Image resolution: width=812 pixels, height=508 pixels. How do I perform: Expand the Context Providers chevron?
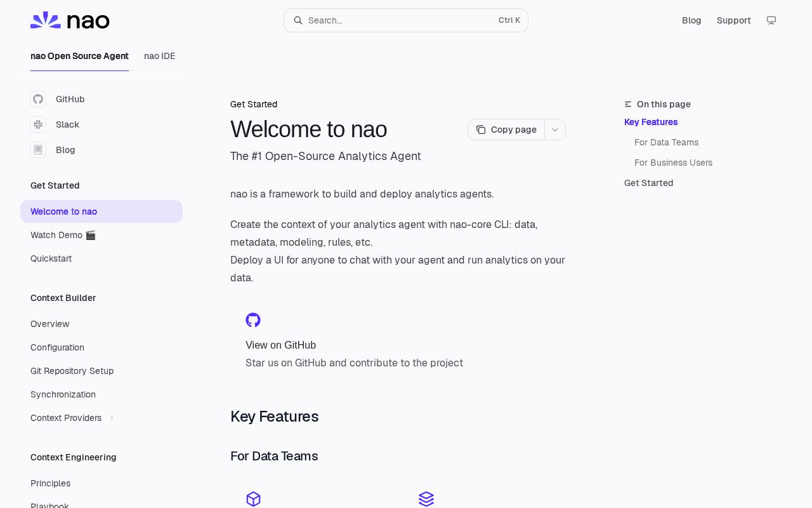click(112, 418)
